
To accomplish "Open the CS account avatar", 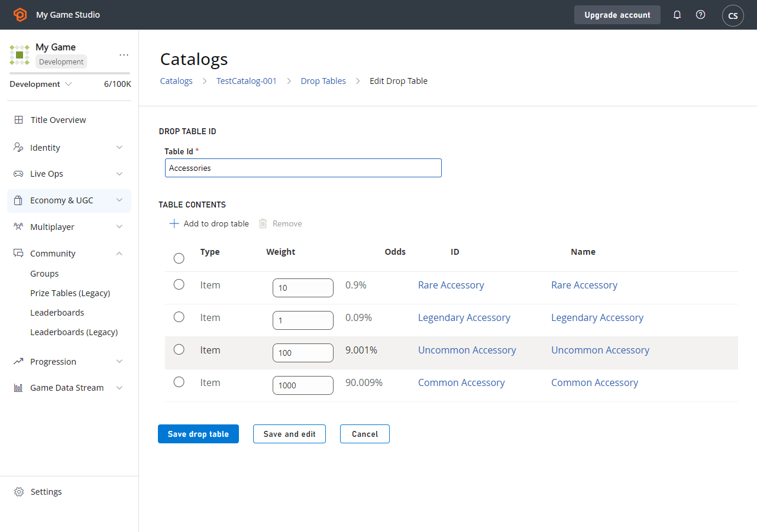I will 733,15.
